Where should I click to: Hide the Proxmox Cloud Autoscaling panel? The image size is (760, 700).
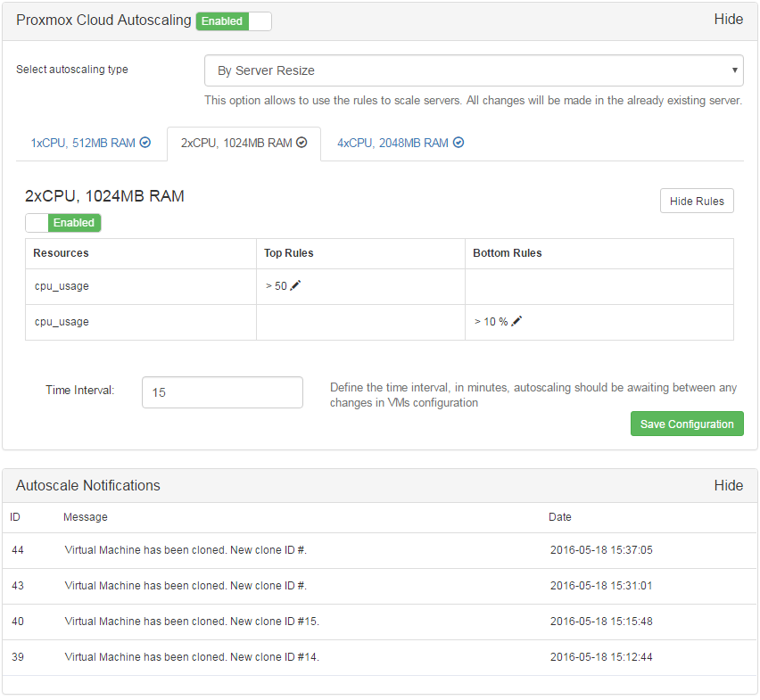(x=729, y=19)
